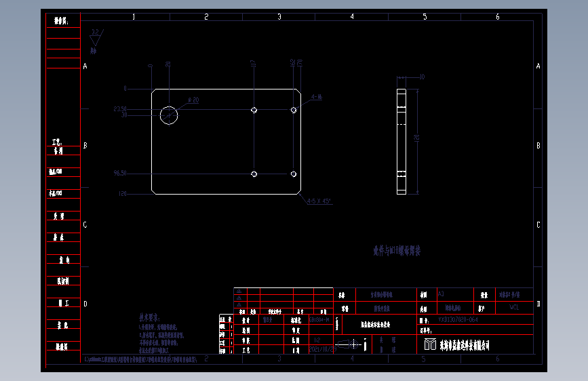
Task: Click the 0 ordinate label left of the plate
Action: tap(125, 89)
